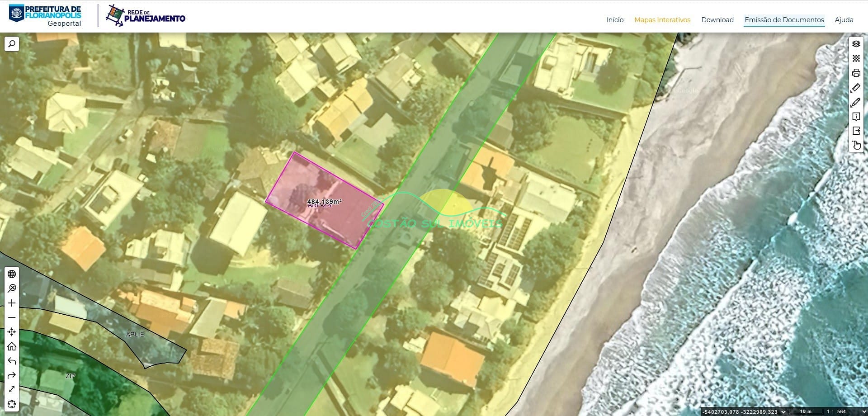
Task: Print the current map
Action: [856, 73]
